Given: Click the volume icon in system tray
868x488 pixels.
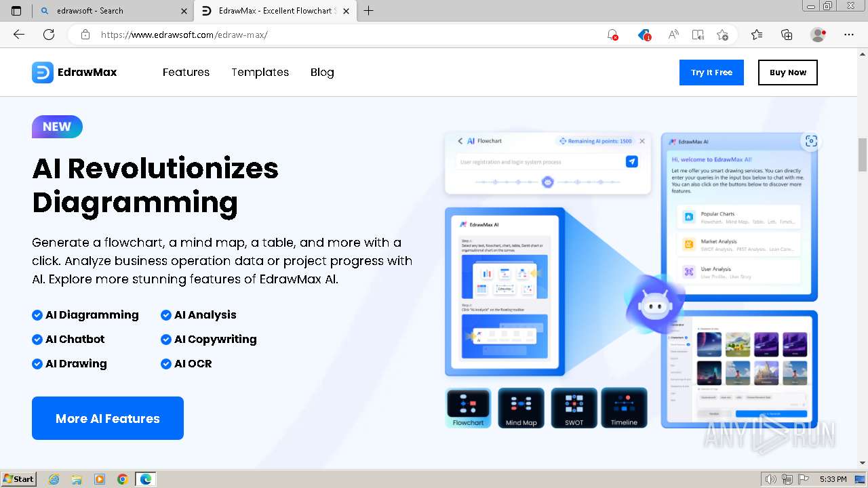Looking at the screenshot, I should (x=771, y=479).
